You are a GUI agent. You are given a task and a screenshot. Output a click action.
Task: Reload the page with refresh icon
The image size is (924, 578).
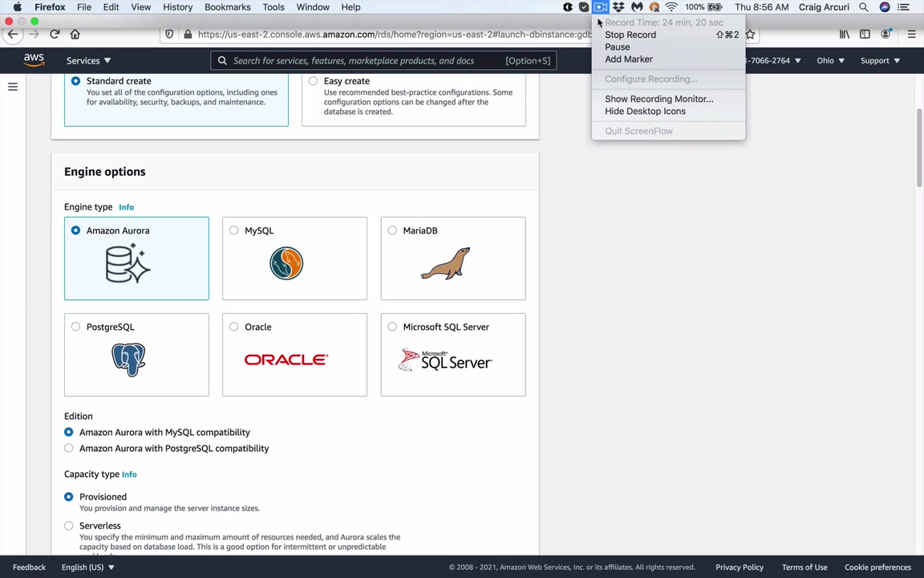[x=55, y=35]
